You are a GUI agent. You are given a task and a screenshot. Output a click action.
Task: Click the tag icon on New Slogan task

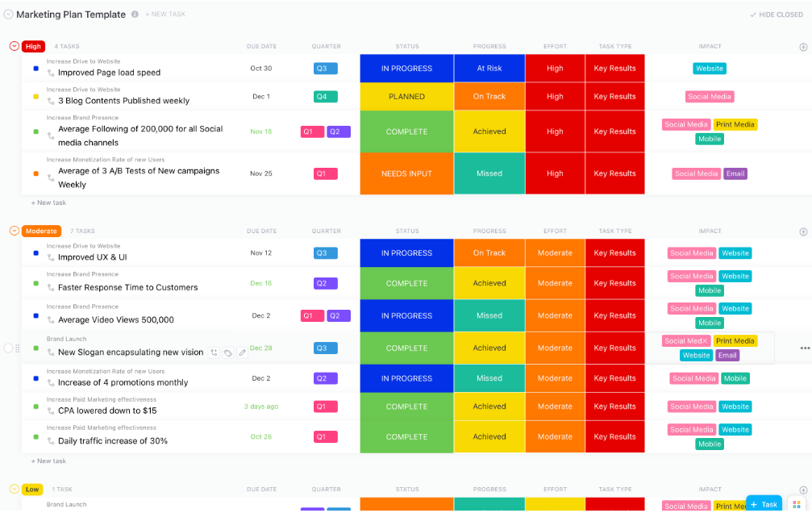coord(228,352)
